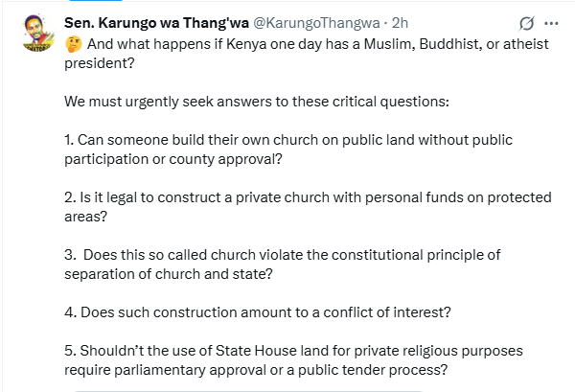Click the 'We must urgently seek answers' line

click(x=249, y=101)
